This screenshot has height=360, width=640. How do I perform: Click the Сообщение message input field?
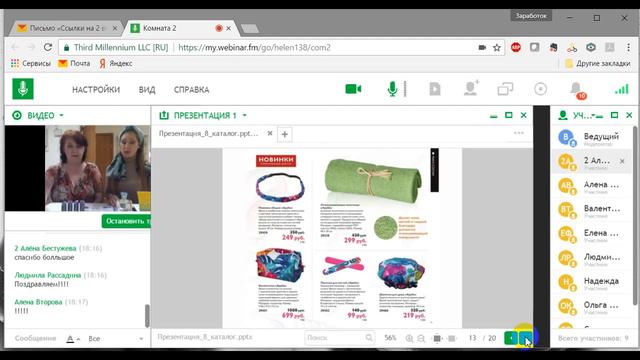point(36,338)
